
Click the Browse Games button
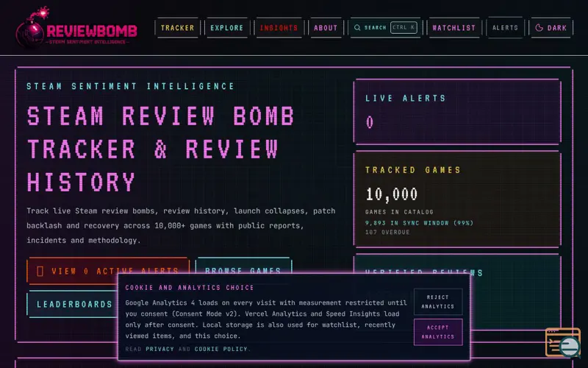(243, 271)
